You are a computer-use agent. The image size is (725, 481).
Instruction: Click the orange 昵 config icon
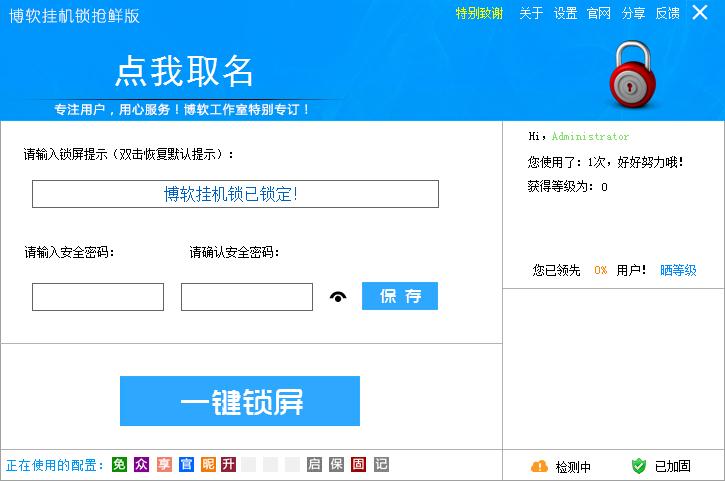coord(208,464)
